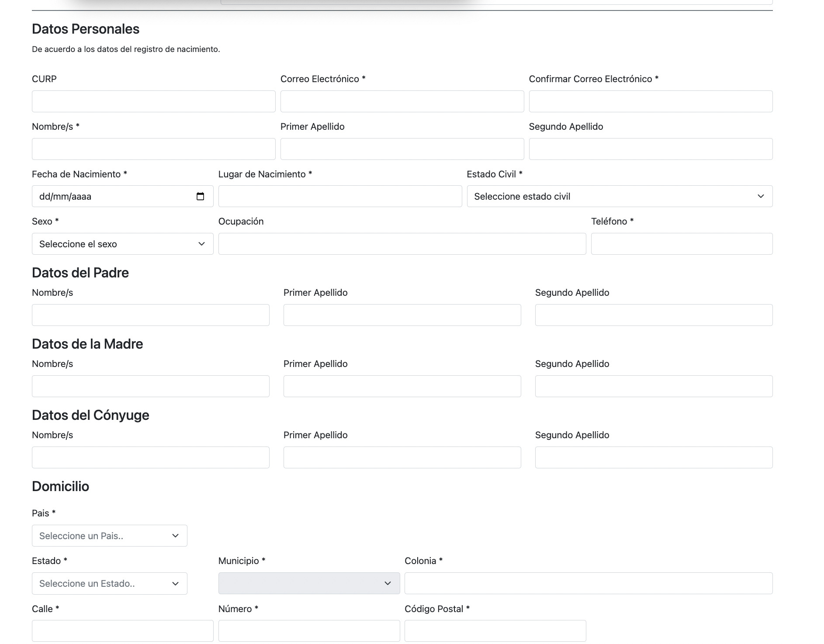The image size is (824, 644).
Task: Click the disabled Municipio dropdown
Action: tap(309, 583)
